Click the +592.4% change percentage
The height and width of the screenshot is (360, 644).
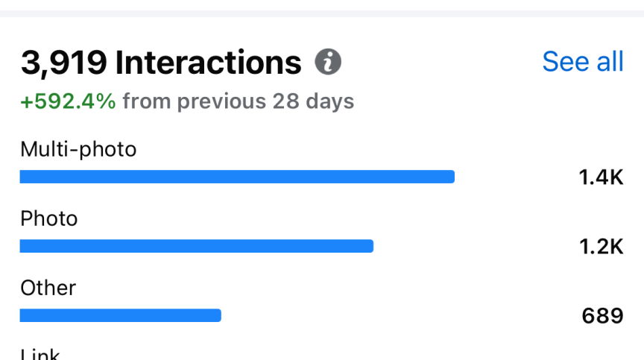(68, 101)
